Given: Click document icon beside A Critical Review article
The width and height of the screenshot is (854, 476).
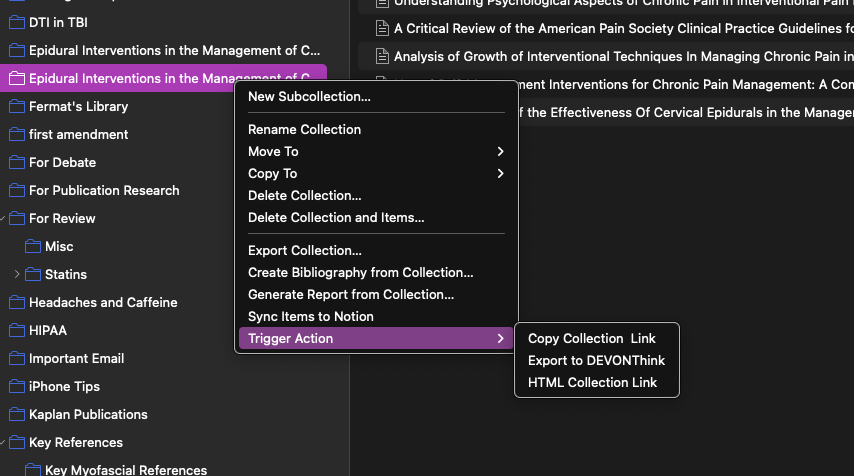Looking at the screenshot, I should 381,29.
